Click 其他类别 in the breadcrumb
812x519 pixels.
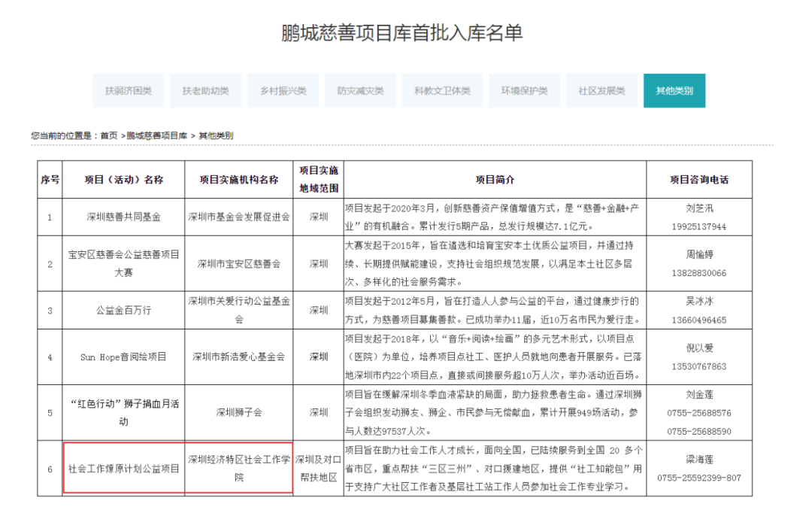pos(216,135)
